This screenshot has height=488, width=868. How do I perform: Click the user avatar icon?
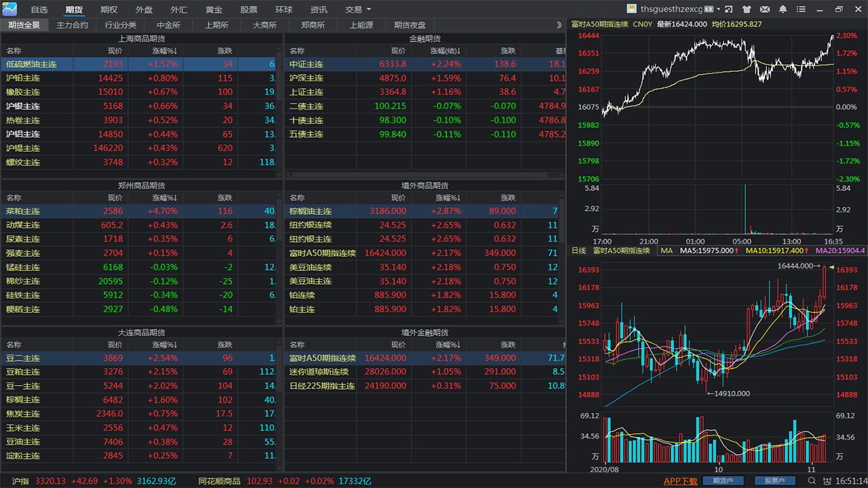631,9
